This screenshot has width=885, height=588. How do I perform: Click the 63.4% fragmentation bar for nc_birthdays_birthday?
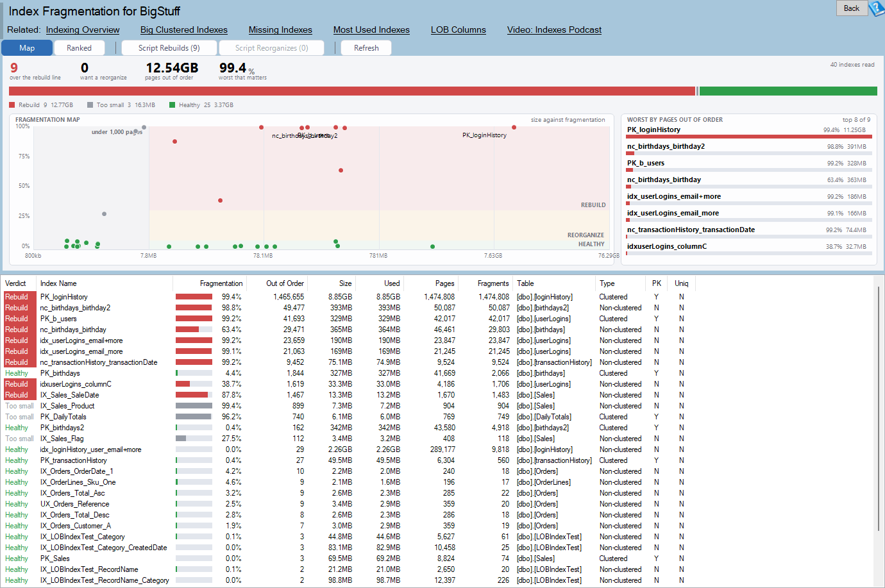[x=194, y=330]
